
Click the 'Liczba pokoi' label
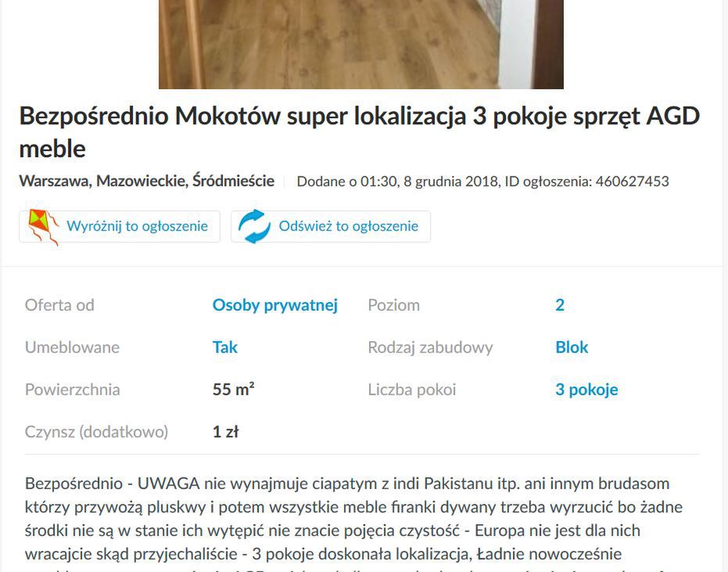[x=412, y=390]
